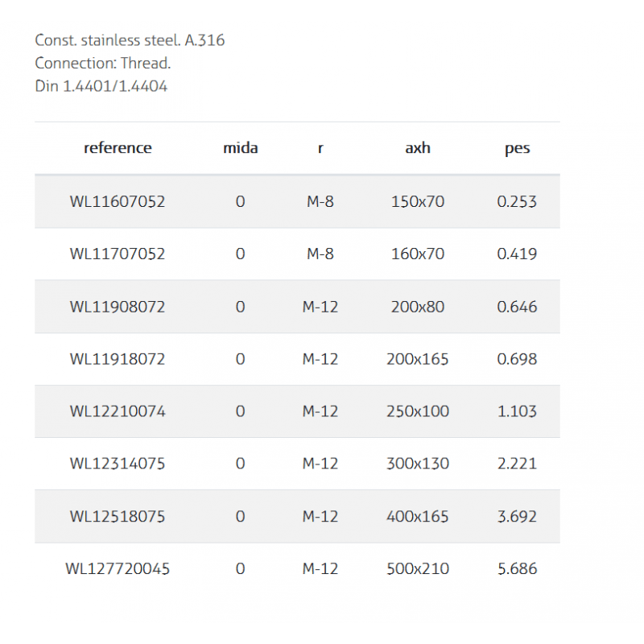Click the axh column header
This screenshot has width=644, height=644.
tap(417, 148)
